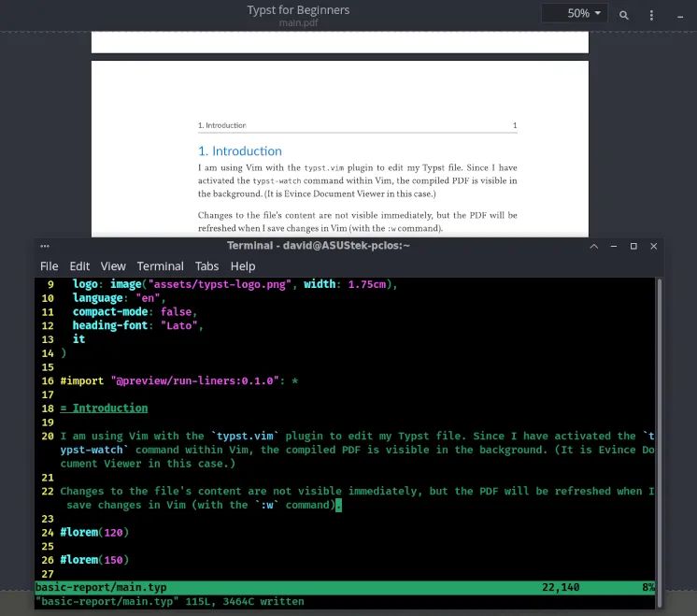Click the '#lorem(150)' line in Vim
Screen dimensions: 697x616
pos(94,560)
